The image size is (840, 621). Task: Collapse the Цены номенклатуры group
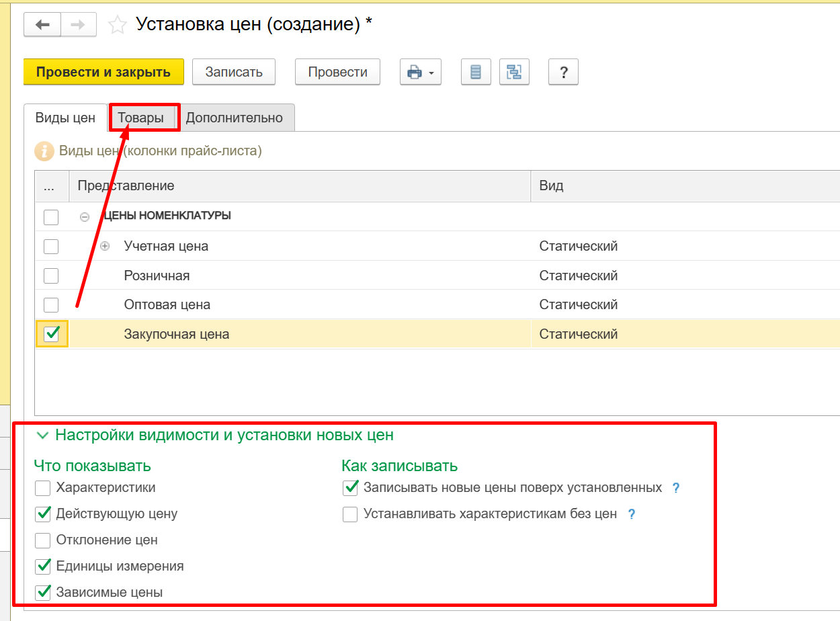[85, 217]
